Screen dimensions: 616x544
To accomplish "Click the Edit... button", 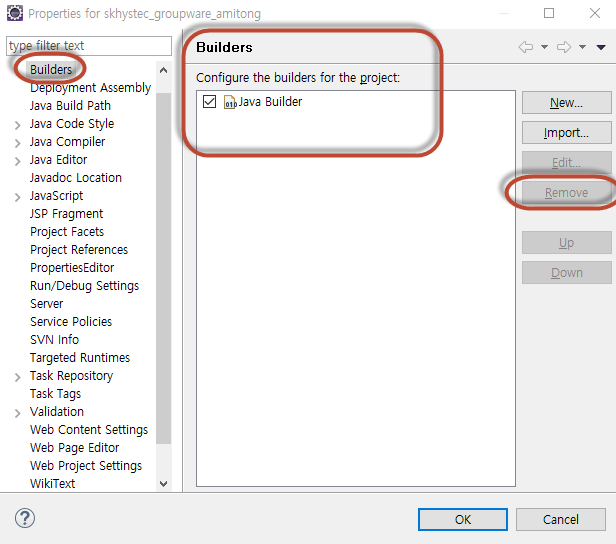I will click(566, 163).
